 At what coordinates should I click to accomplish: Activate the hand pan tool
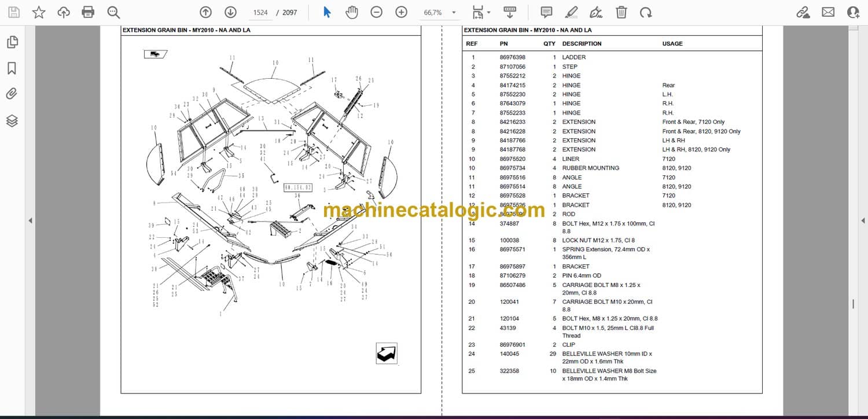pos(351,12)
